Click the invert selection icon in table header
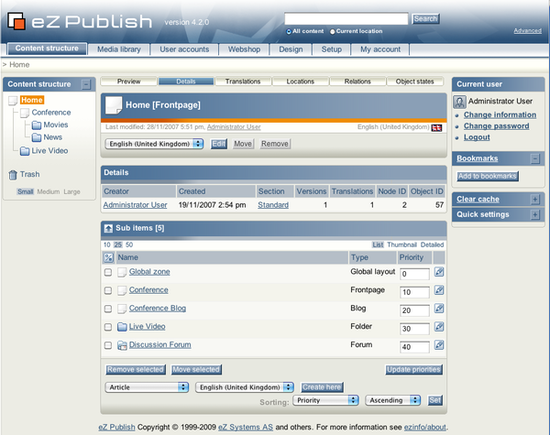The height and width of the screenshot is (435, 550). [x=108, y=257]
